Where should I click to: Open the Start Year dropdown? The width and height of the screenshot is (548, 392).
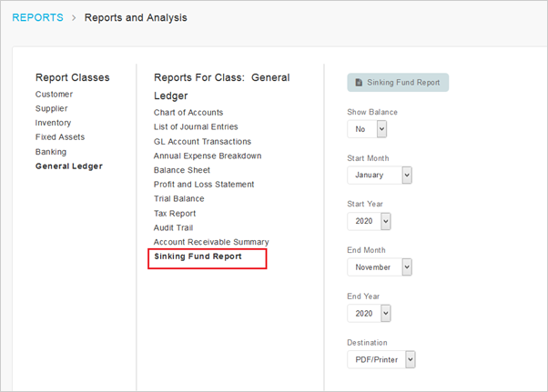coord(369,221)
